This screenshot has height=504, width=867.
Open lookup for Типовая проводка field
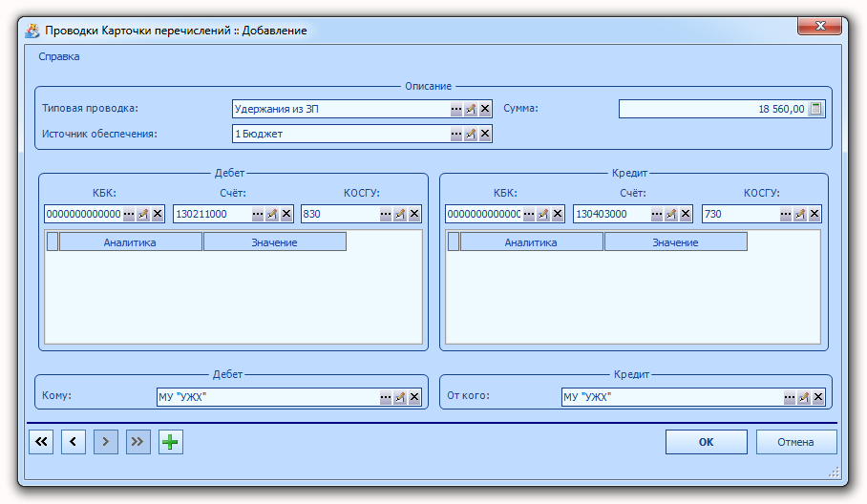(455, 109)
